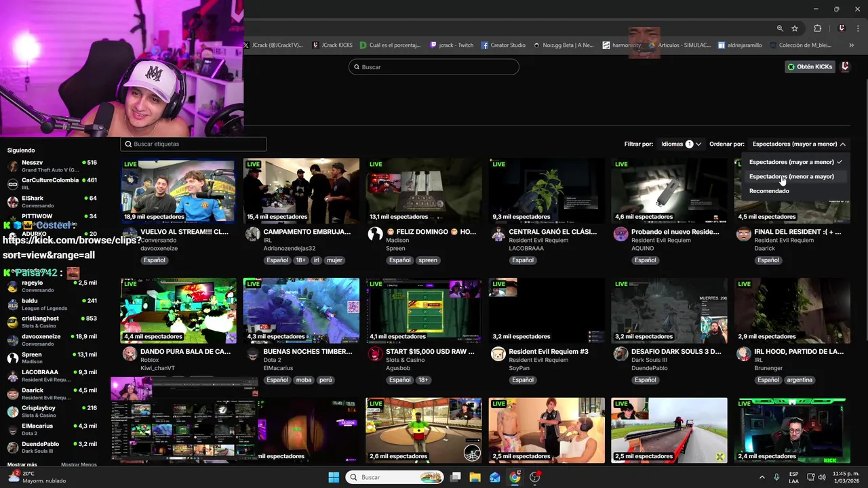868x488 pixels.
Task: Focus the Kick top Buscar search field
Action: click(x=434, y=67)
